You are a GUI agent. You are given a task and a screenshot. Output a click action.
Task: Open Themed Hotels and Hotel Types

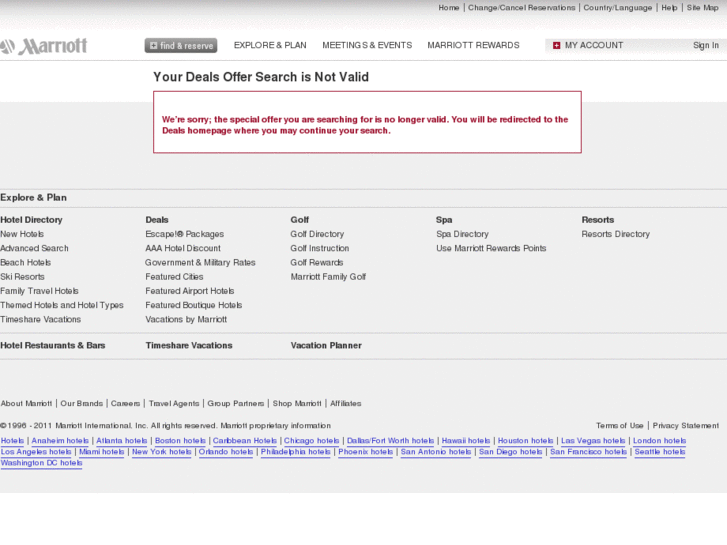[x=62, y=305]
